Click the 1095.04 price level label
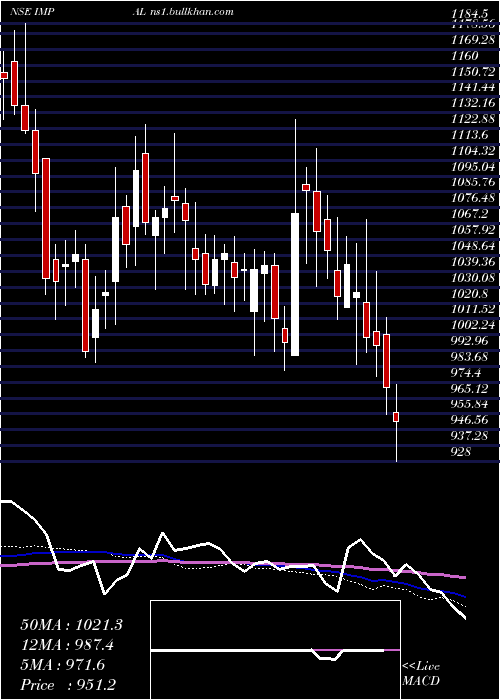Screen dimensions: 500x700 473,167
